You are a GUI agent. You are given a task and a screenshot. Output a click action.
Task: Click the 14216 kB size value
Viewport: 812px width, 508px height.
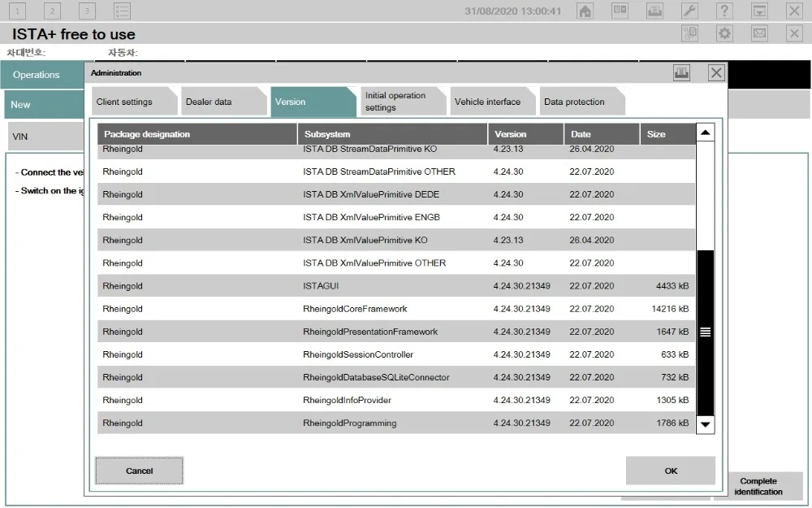coord(670,308)
